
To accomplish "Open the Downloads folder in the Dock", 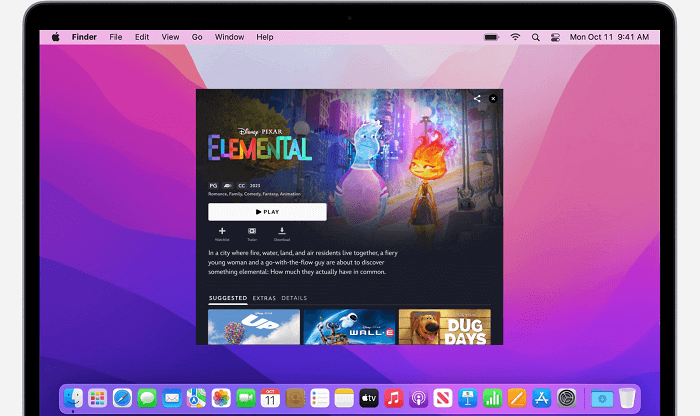I will [602, 398].
